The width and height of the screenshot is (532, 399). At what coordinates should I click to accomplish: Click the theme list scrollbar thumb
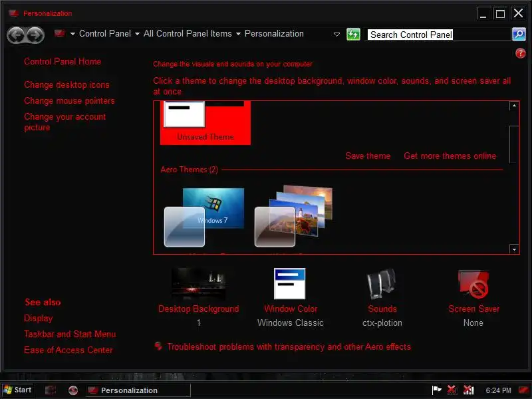coord(514,144)
